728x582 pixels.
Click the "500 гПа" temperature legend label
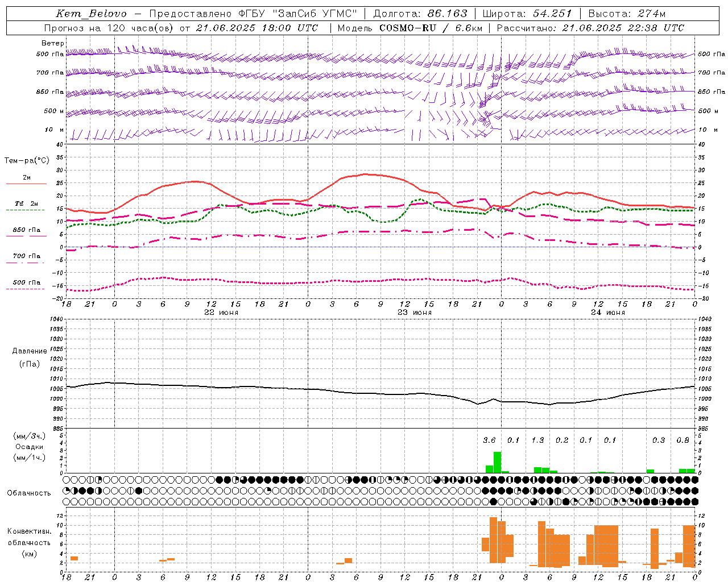tap(27, 282)
